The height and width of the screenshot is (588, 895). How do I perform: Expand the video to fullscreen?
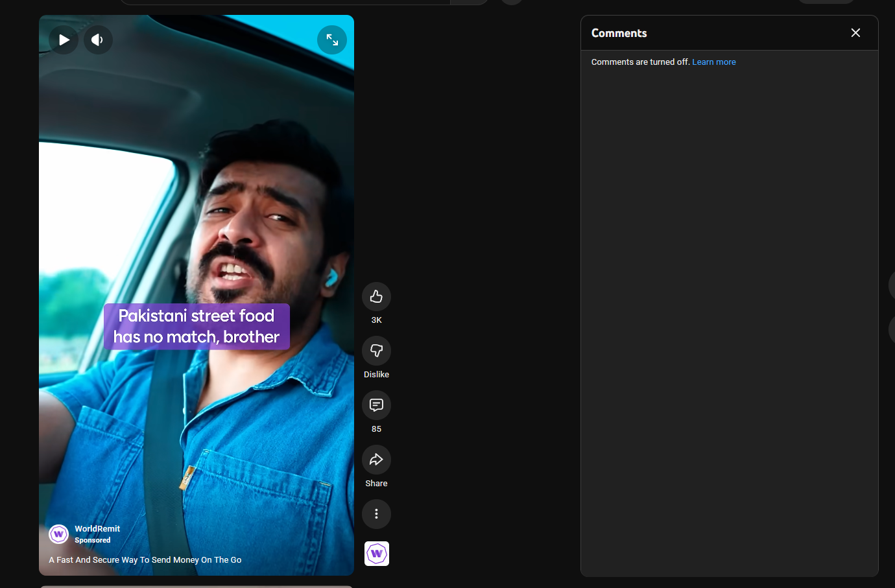pos(332,40)
